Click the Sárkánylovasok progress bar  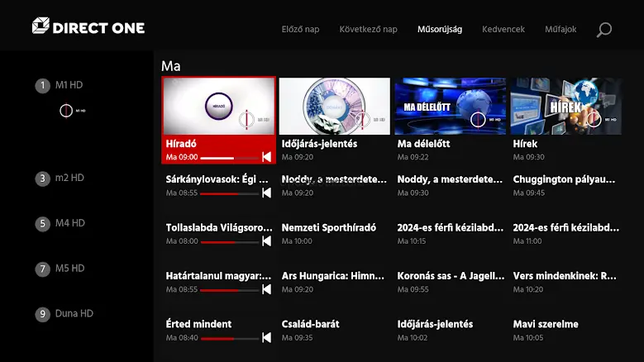pyautogui.click(x=230, y=193)
